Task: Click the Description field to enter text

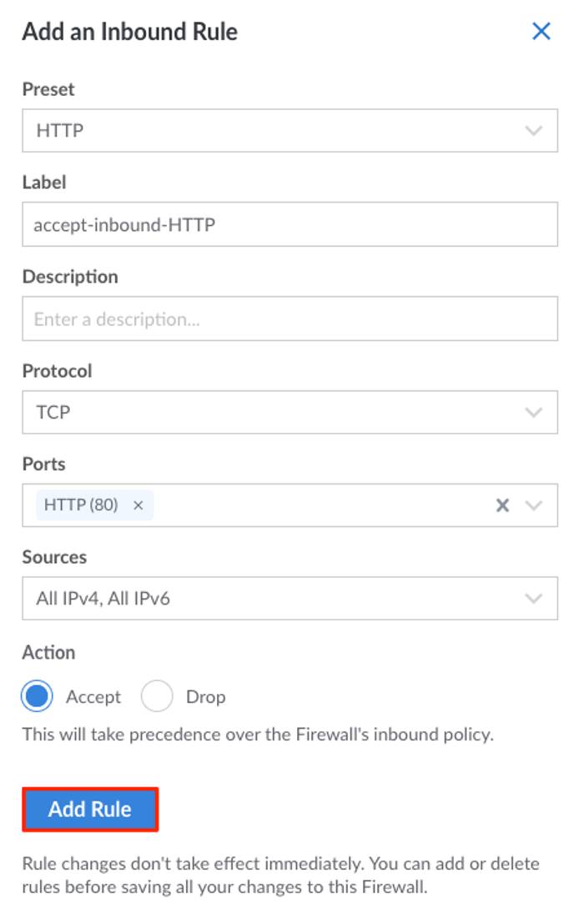Action: [x=289, y=319]
